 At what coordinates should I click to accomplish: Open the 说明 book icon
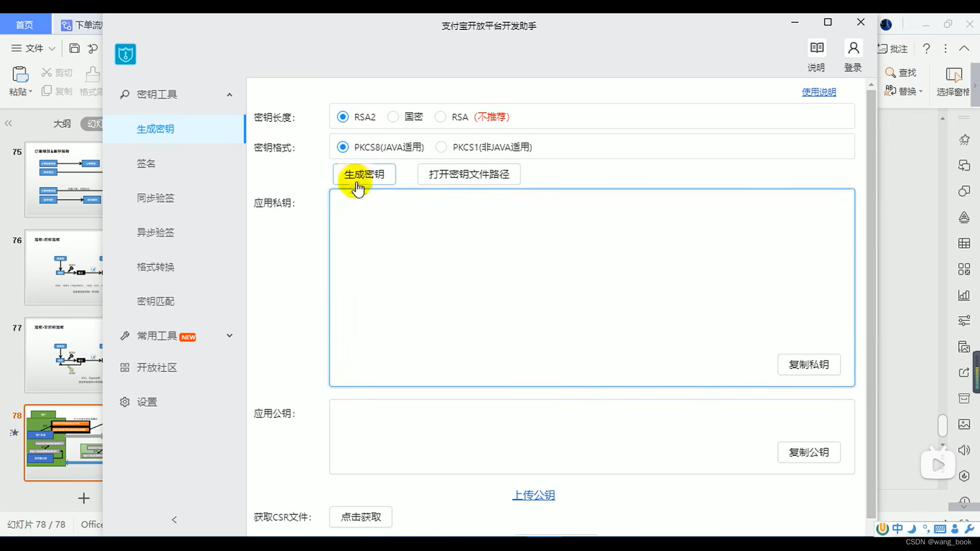point(817,48)
